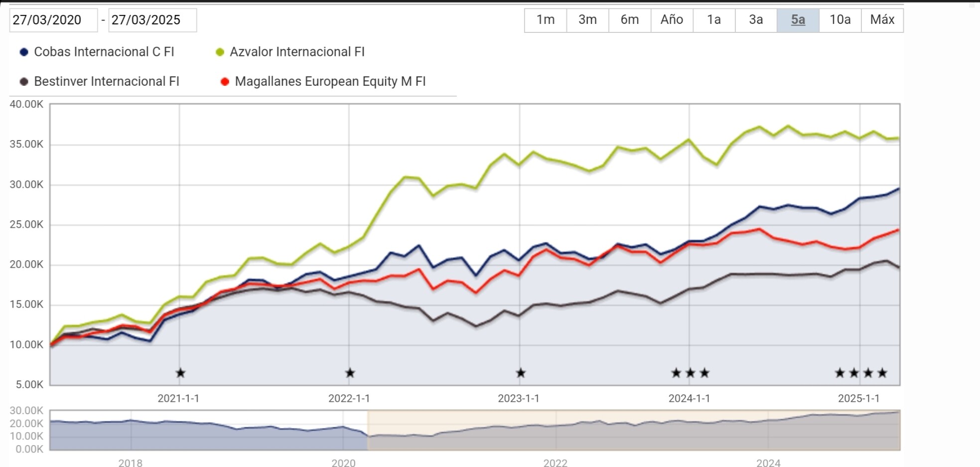Click the 2024 label under the navigator
980x467 pixels.
(768, 463)
